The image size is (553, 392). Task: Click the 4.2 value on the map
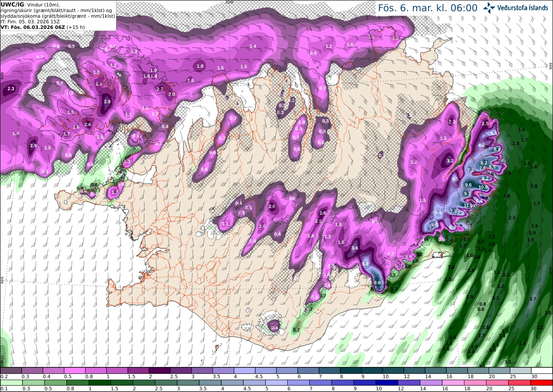tap(481, 145)
